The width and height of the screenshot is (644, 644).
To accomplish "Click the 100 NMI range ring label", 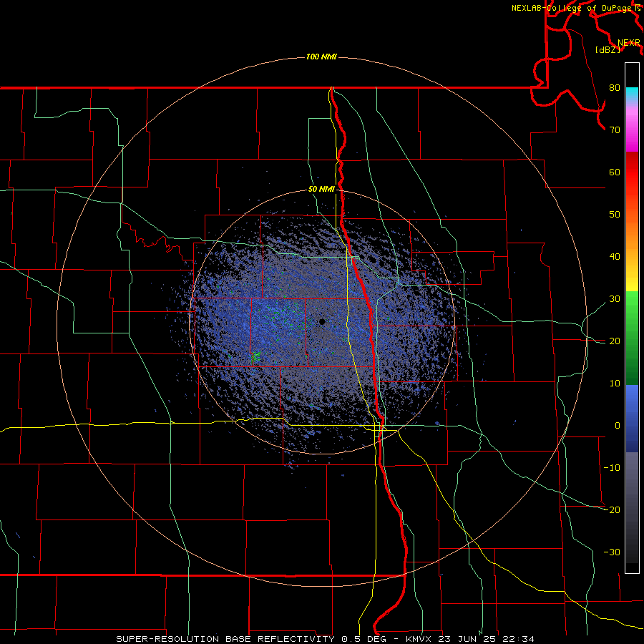I will click(x=321, y=57).
